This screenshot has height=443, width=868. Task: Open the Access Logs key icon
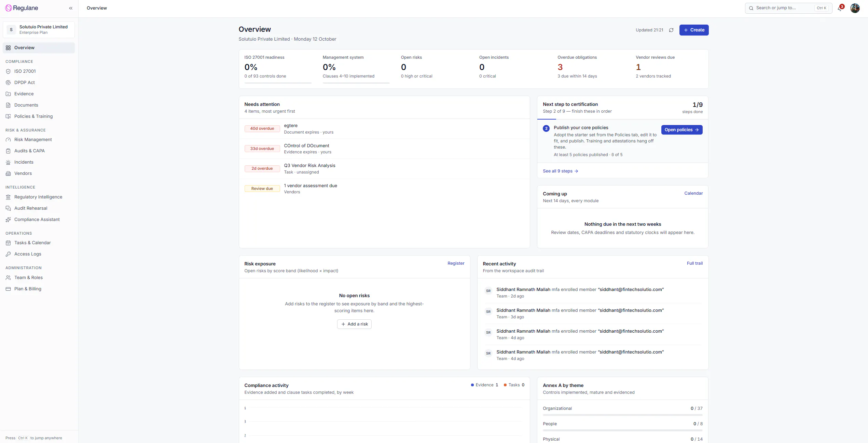[8, 254]
